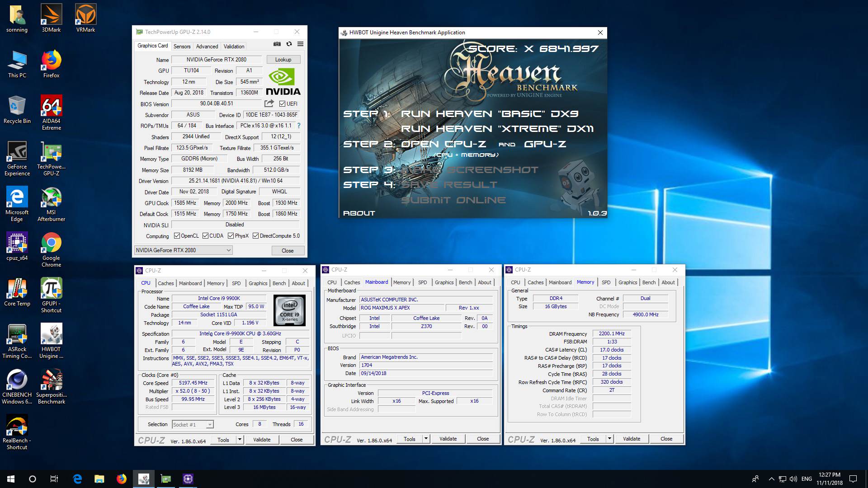Screen dimensions: 868x488
Task: Click the Bus Interface question mark
Action: coord(298,126)
